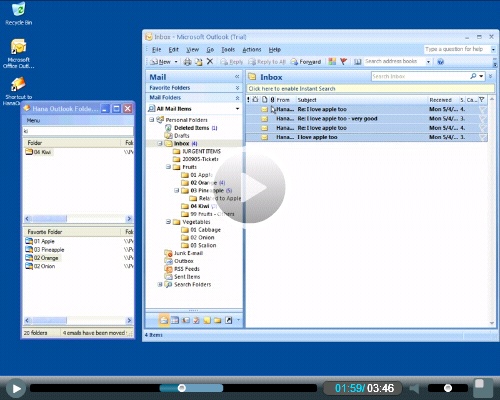Click the New mail button

(x=161, y=62)
